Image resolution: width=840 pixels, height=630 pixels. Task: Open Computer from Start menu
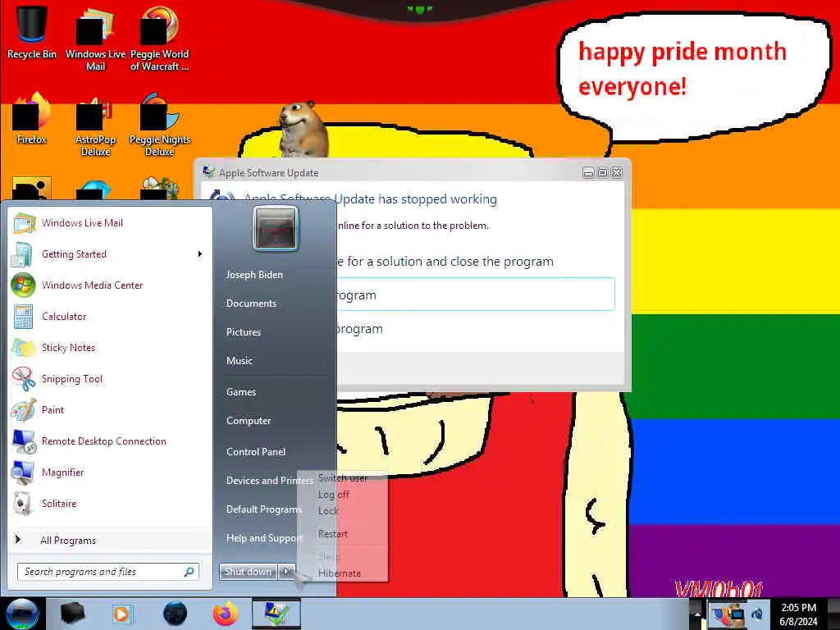coord(248,421)
